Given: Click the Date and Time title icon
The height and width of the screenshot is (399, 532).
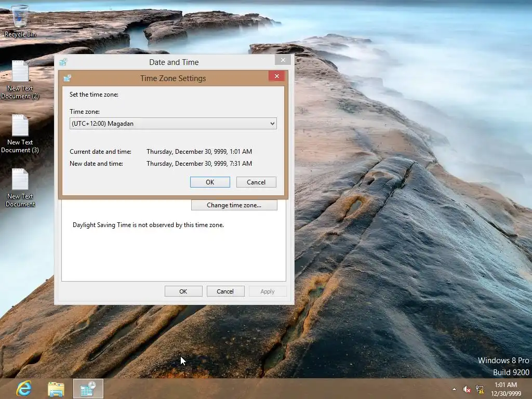Looking at the screenshot, I should 63,62.
